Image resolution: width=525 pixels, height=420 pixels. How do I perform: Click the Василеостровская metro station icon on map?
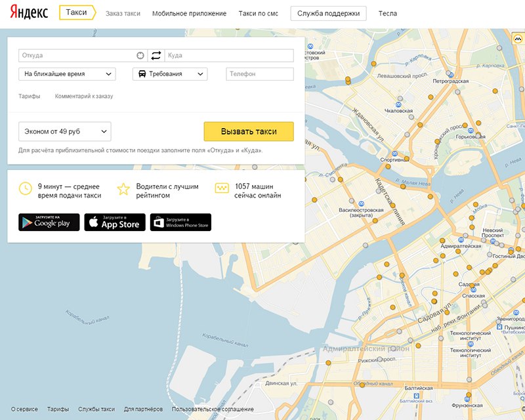click(362, 203)
